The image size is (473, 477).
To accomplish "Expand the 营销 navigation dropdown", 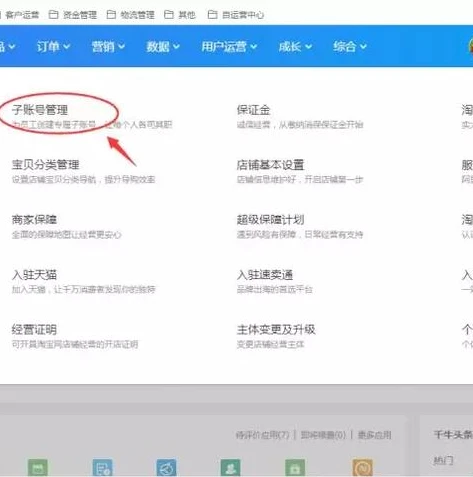I will [x=108, y=46].
